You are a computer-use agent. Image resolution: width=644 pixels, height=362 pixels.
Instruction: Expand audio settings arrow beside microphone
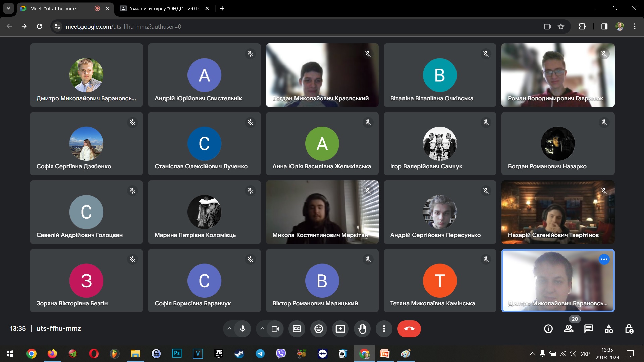point(229,329)
